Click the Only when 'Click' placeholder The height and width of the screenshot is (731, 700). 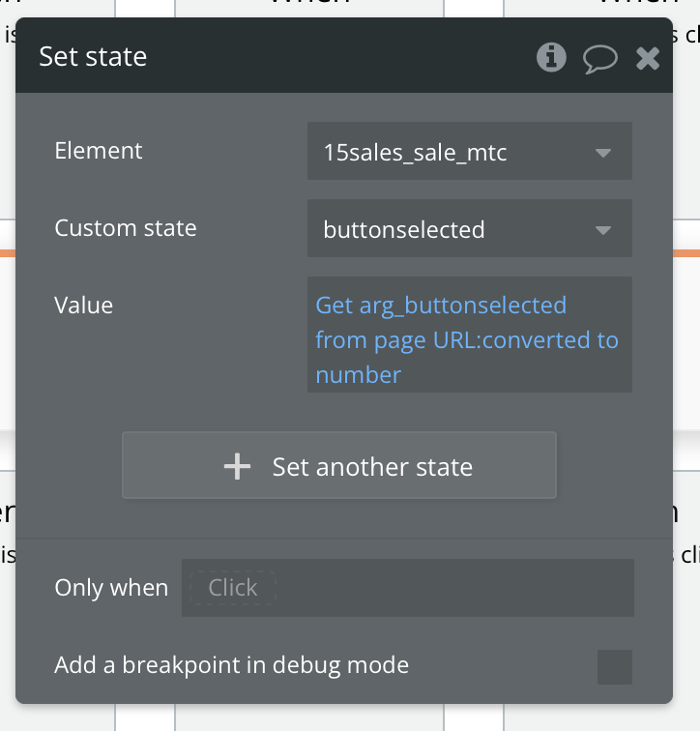point(233,587)
